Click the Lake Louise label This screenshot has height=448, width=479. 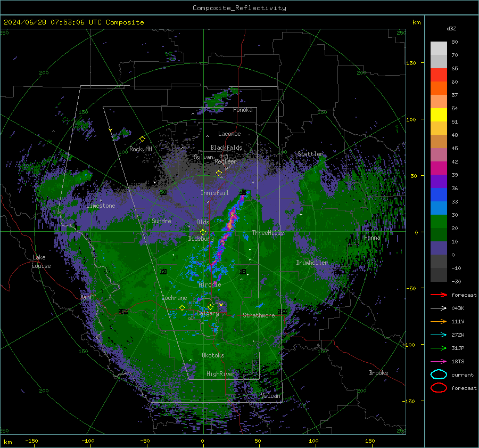(x=42, y=262)
